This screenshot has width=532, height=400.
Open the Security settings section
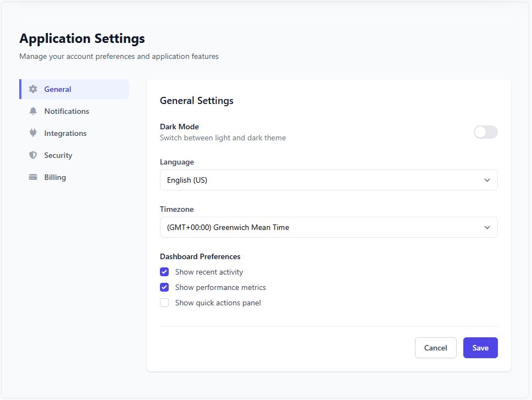58,155
